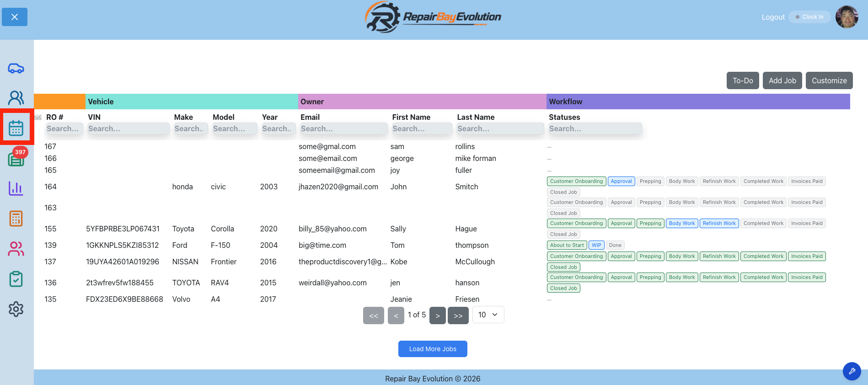Click the Approval status tag for RO 164
868x385 pixels.
tap(621, 181)
